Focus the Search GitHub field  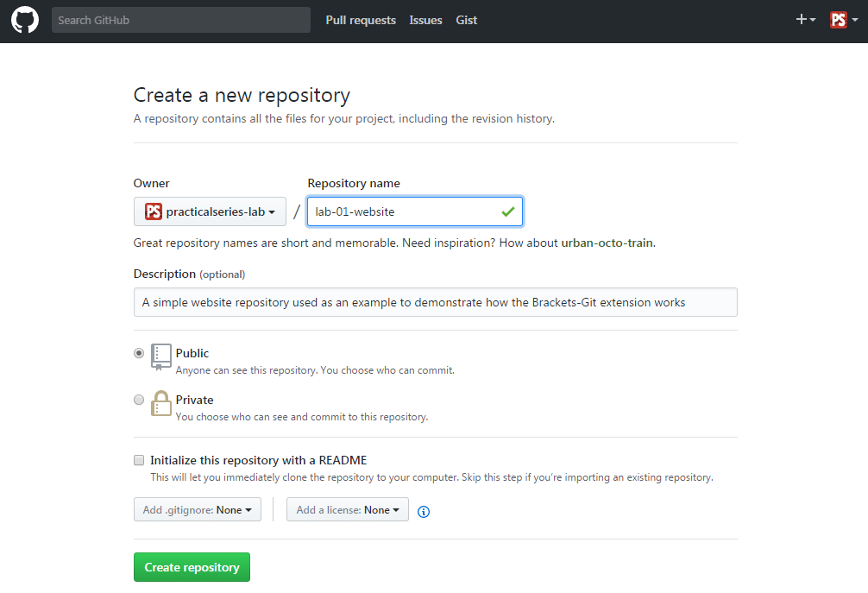click(181, 20)
